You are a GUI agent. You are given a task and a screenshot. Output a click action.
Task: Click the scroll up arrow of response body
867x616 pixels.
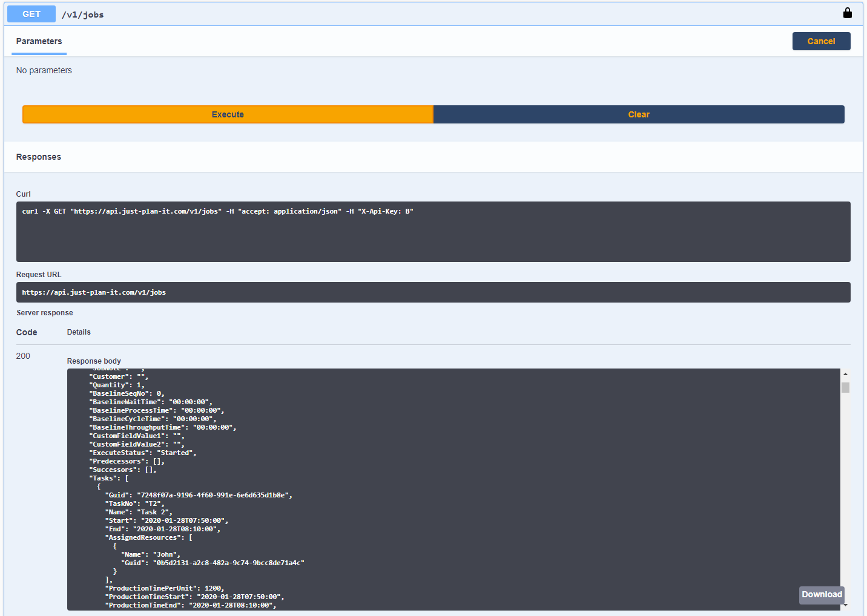(x=845, y=375)
